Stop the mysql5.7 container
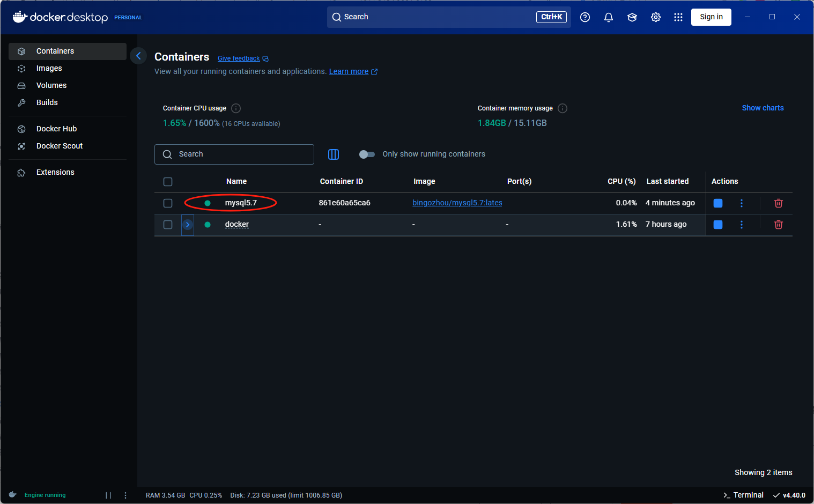Image resolution: width=814 pixels, height=504 pixels. pos(718,203)
